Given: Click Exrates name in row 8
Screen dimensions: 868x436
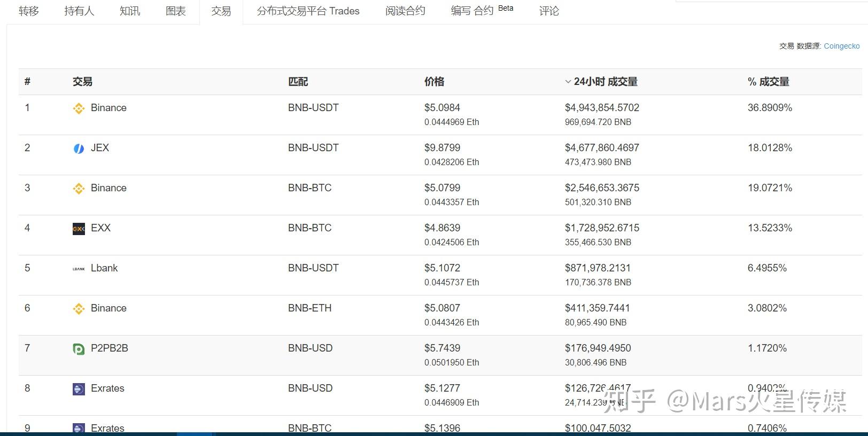Looking at the screenshot, I should pos(107,388).
